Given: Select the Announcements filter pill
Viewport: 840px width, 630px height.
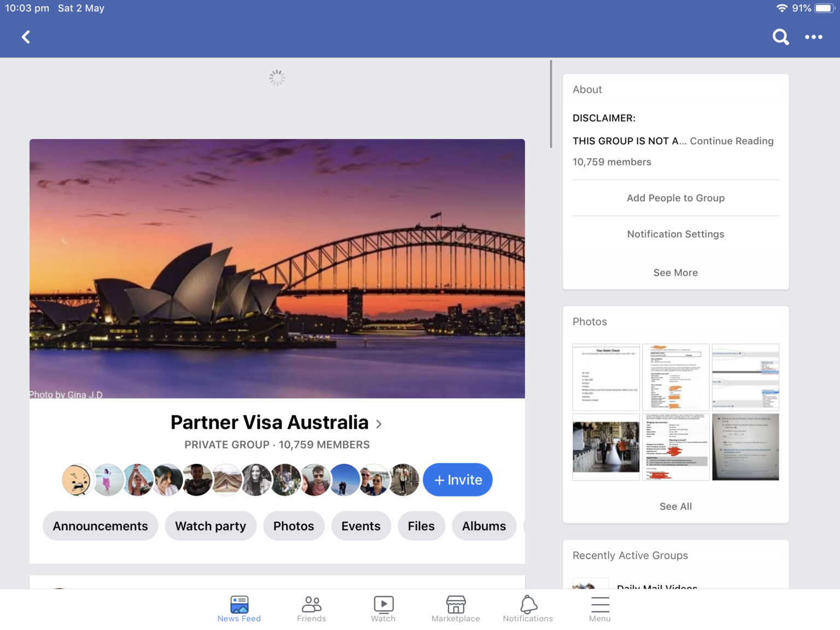Looking at the screenshot, I should 100,526.
